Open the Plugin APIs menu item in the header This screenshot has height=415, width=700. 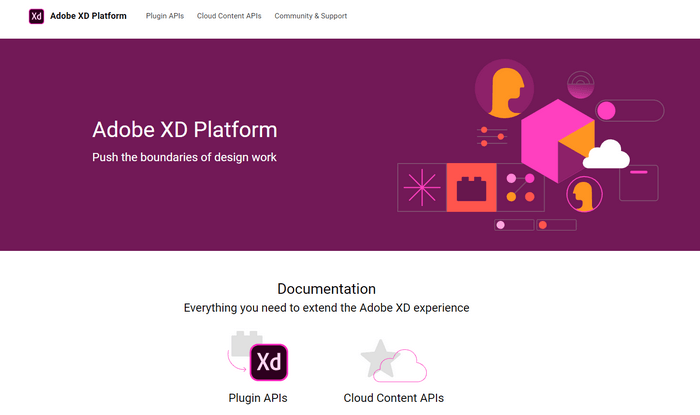165,16
